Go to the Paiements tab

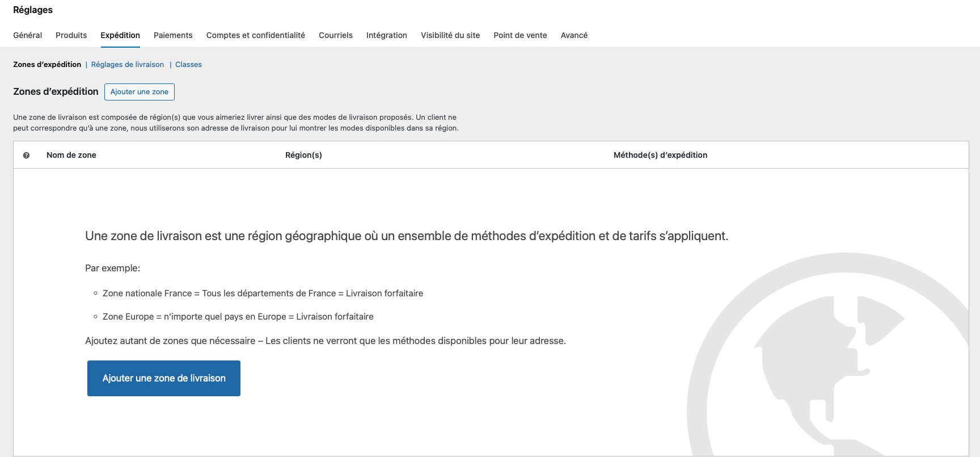[173, 35]
